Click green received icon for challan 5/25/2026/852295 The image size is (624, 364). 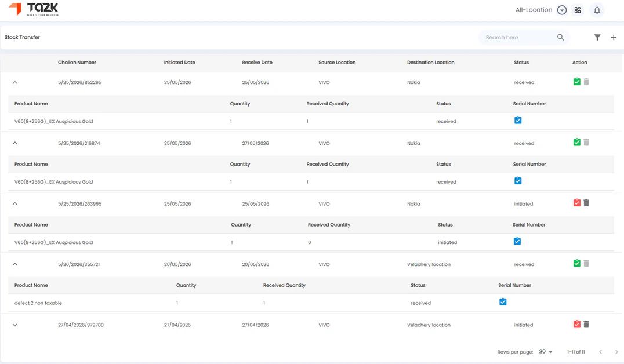point(576,82)
